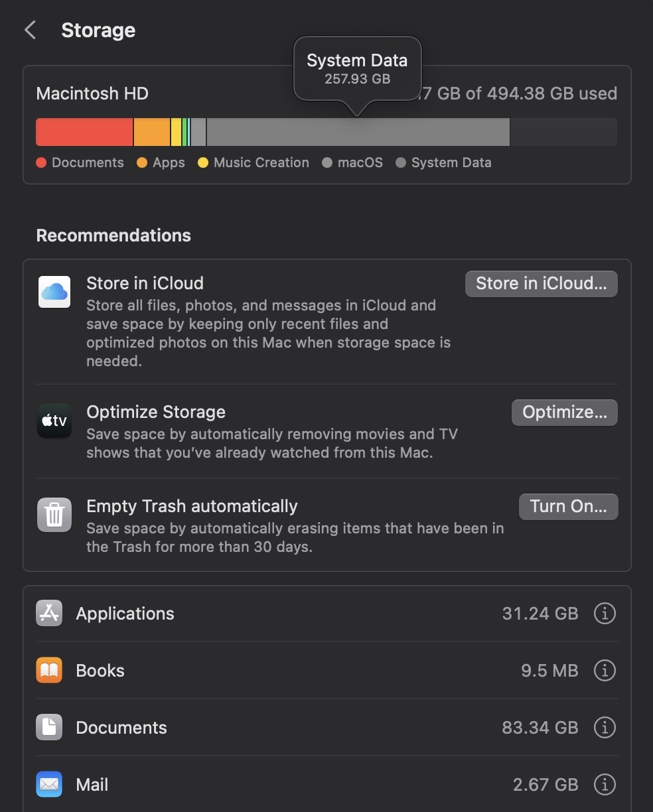Click the gray System Data bar segment
Screen dimensions: 653x812
(358, 132)
